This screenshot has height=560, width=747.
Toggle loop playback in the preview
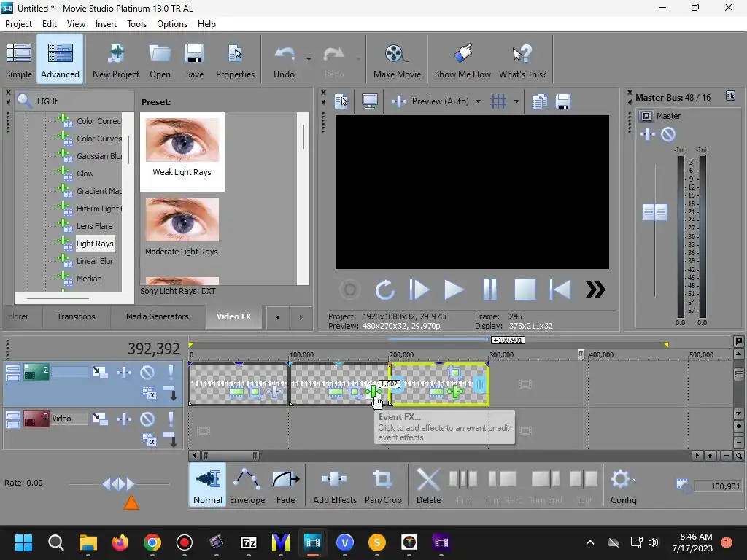384,289
